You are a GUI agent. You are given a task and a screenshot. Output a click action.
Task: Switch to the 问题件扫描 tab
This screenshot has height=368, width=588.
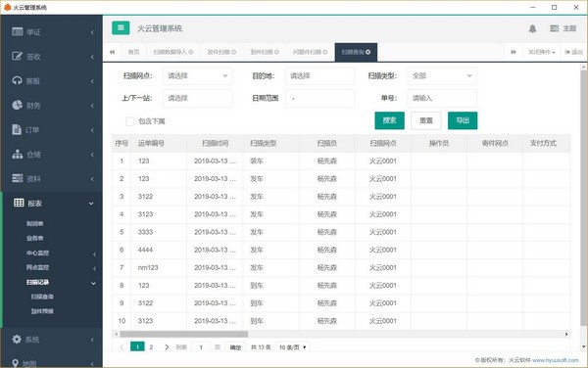coord(307,52)
